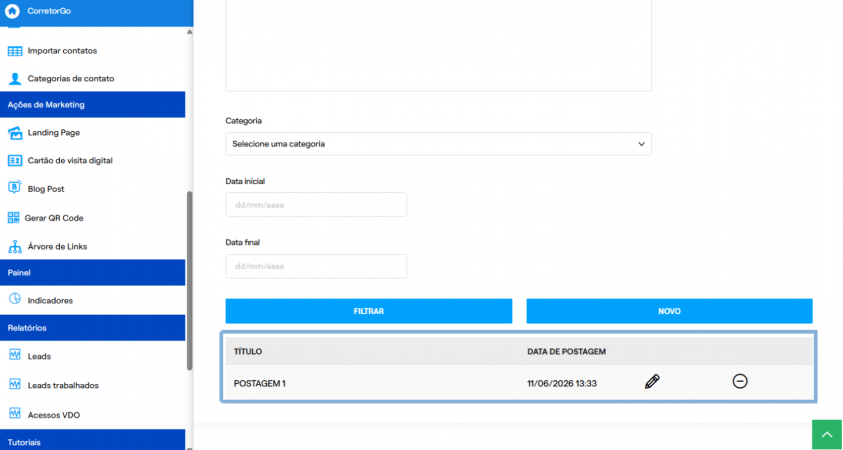Click the CorretorGo header title
The width and height of the screenshot is (843, 450).
pos(49,11)
